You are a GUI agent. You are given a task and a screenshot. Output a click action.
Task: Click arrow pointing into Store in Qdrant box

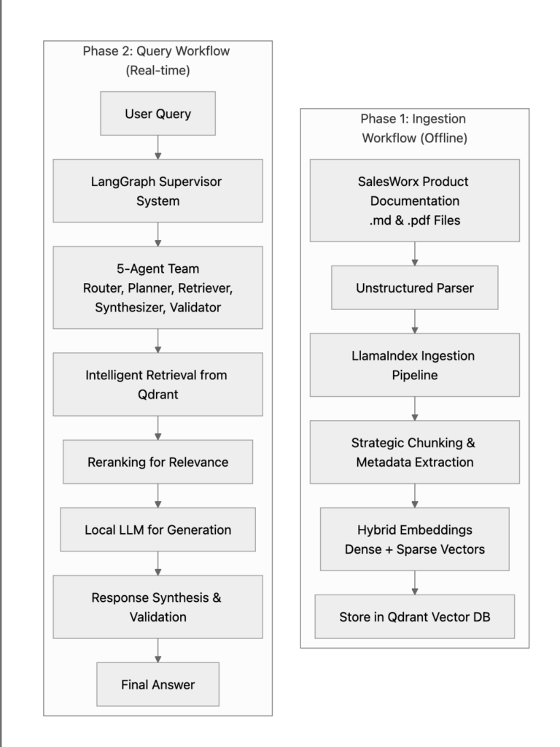point(414,582)
